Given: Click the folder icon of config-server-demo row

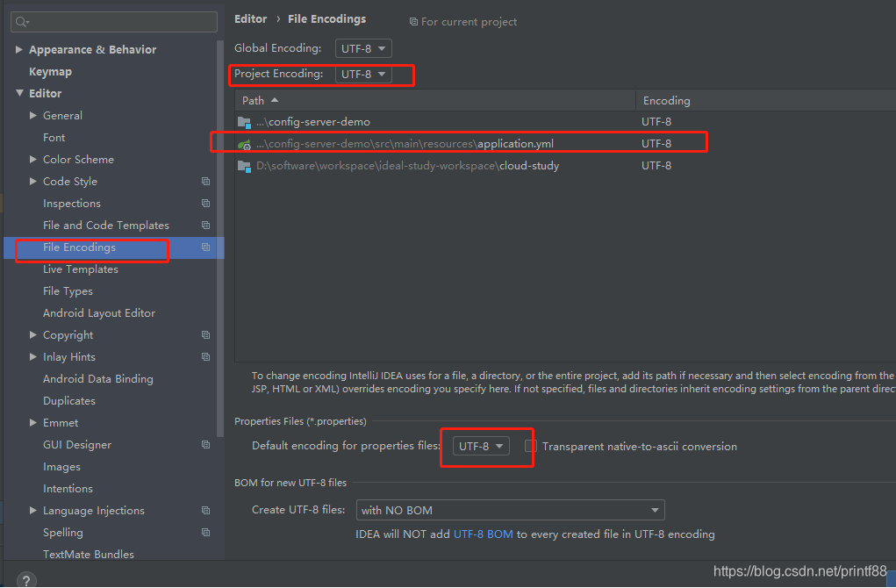Looking at the screenshot, I should 245,122.
